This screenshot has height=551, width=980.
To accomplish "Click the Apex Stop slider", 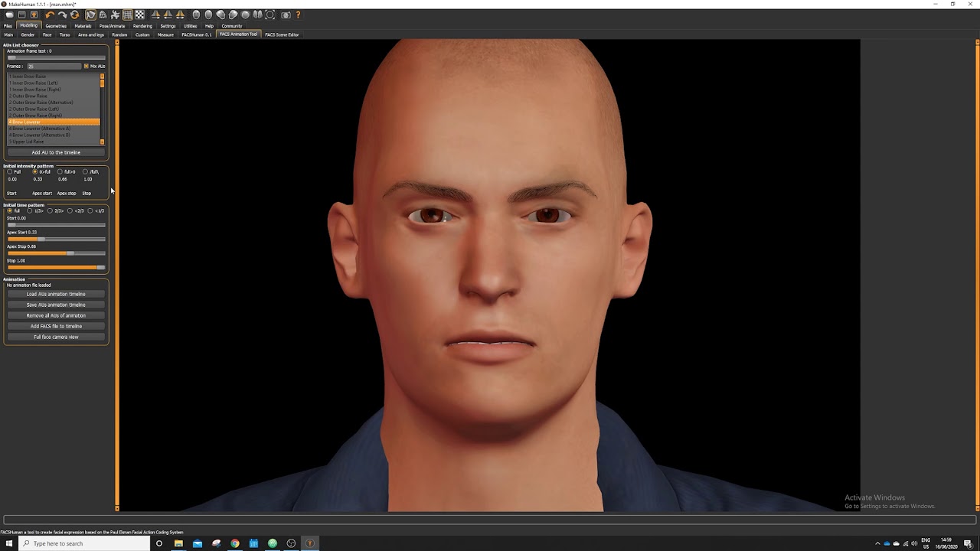I will (56, 253).
